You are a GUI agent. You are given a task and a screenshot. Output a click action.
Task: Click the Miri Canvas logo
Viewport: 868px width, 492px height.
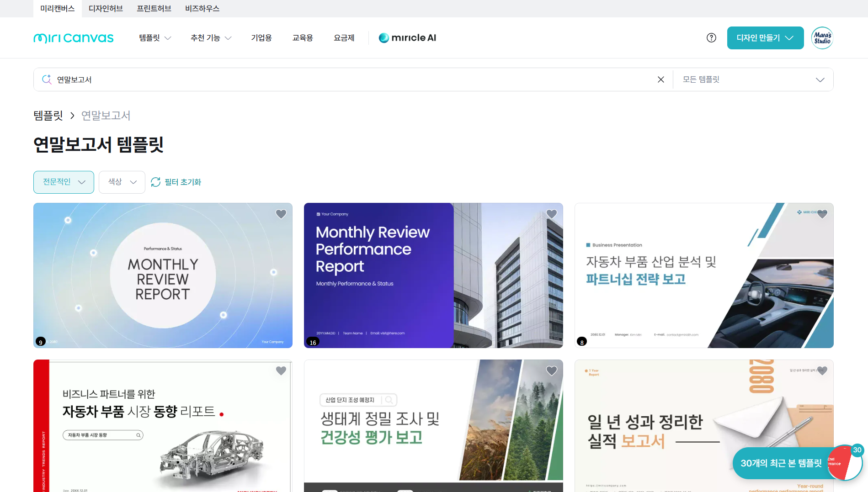tap(74, 38)
